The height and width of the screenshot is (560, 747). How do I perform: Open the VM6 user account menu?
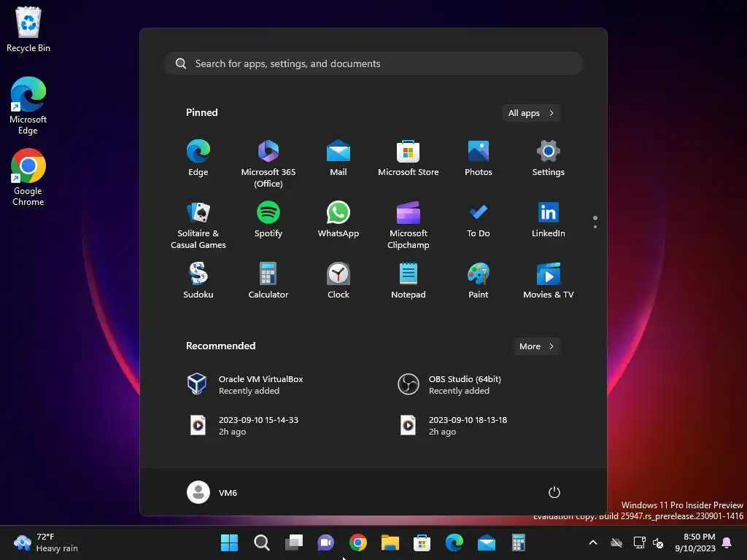tap(212, 492)
